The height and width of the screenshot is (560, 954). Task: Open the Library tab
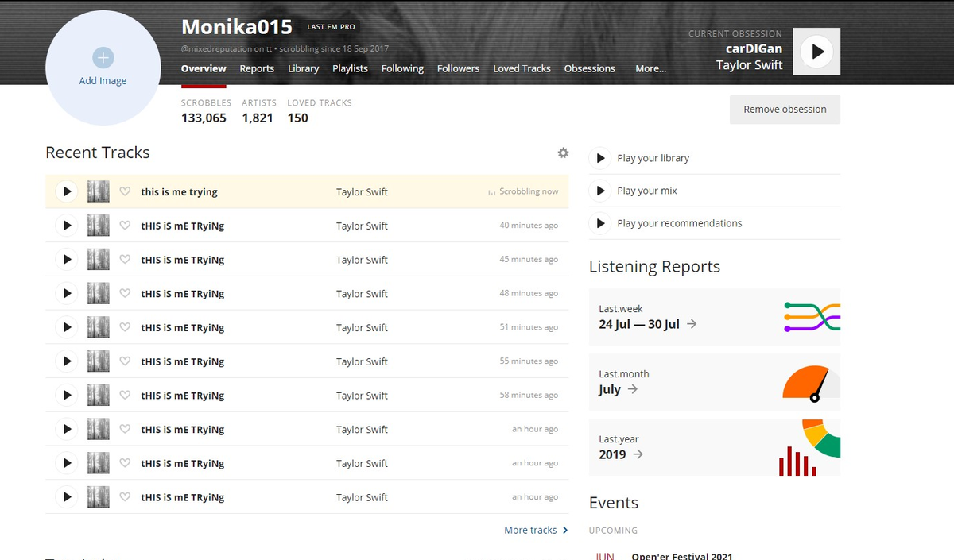(303, 68)
